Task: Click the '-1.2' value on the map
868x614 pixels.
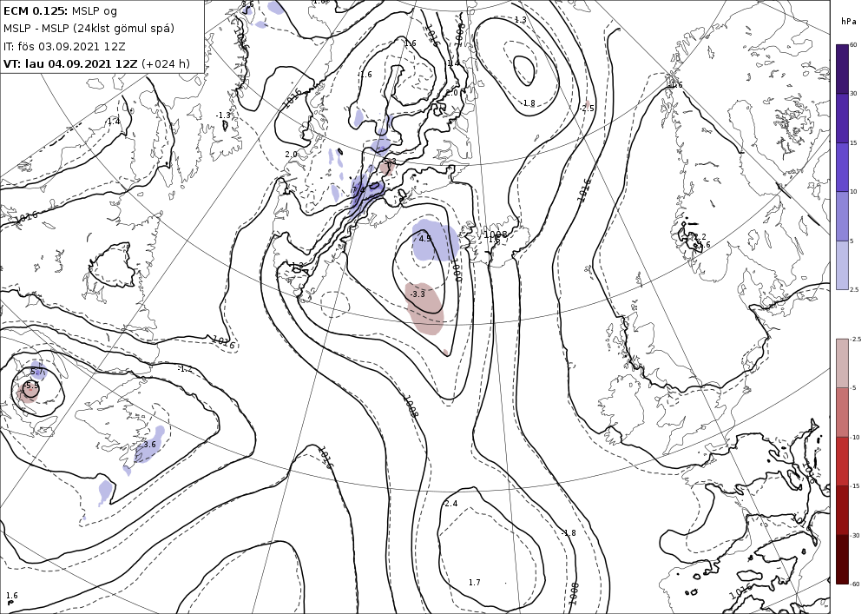Action: coord(185,369)
